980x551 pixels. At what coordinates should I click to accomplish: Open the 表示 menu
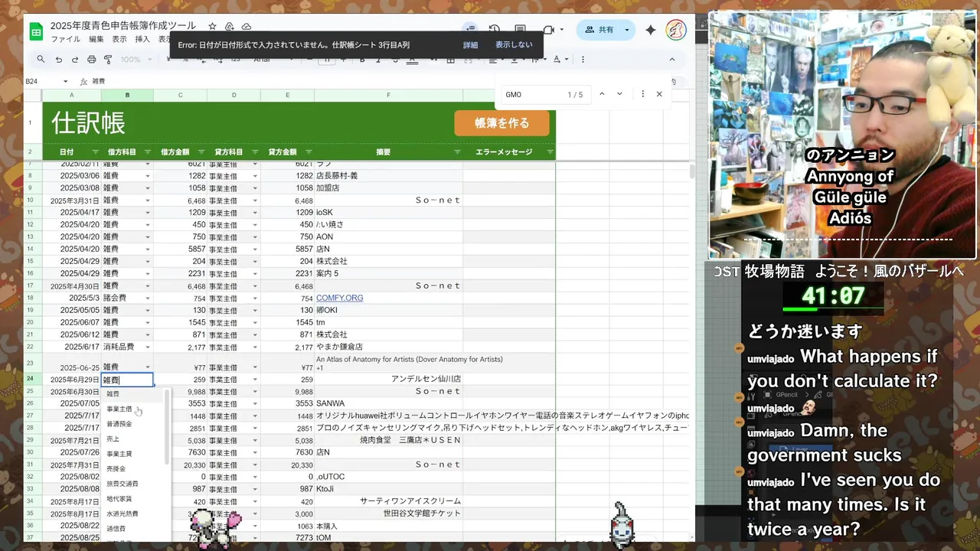point(119,39)
